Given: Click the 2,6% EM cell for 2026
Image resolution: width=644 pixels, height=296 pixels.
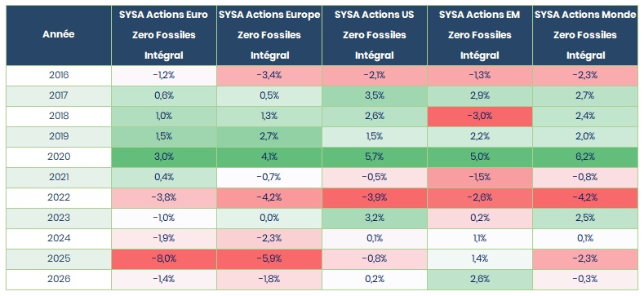Looking at the screenshot, I should [x=480, y=279].
